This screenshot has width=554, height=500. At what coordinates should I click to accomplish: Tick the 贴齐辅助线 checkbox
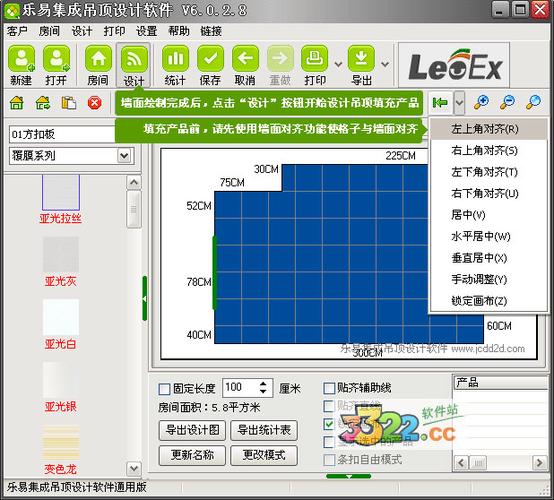pyautogui.click(x=329, y=388)
